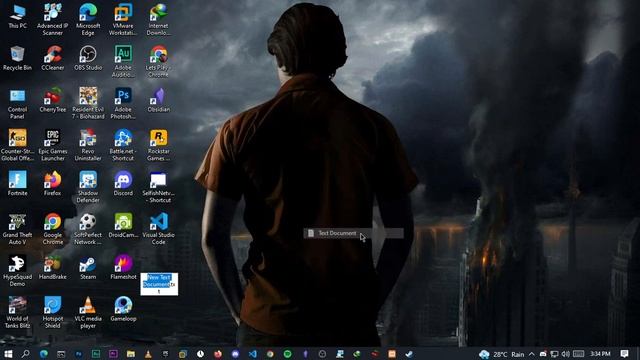Viewport: 640px width, 360px height.
Task: Select the Fortnite desktop icon
Action: click(x=17, y=184)
